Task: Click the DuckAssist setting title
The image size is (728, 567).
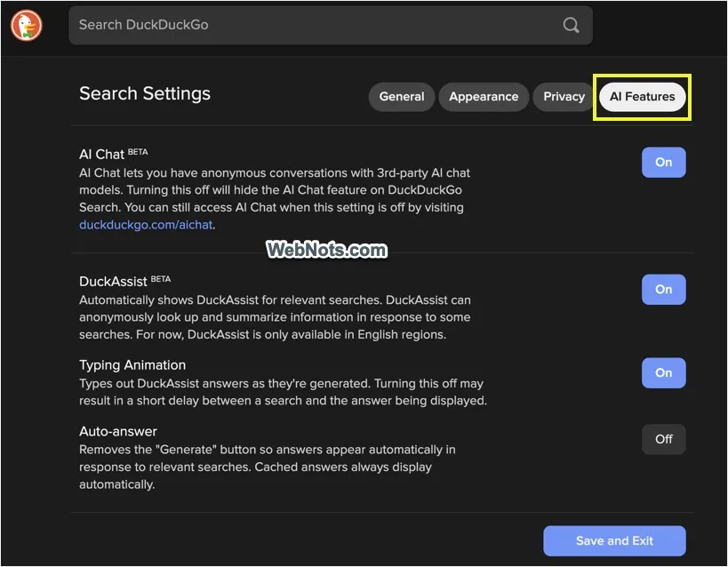Action: pos(113,282)
